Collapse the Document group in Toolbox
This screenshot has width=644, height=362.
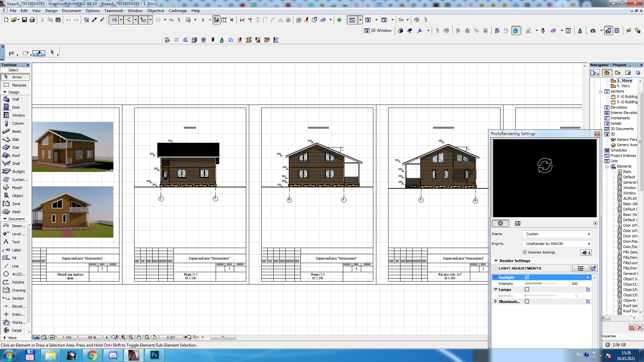pos(5,219)
